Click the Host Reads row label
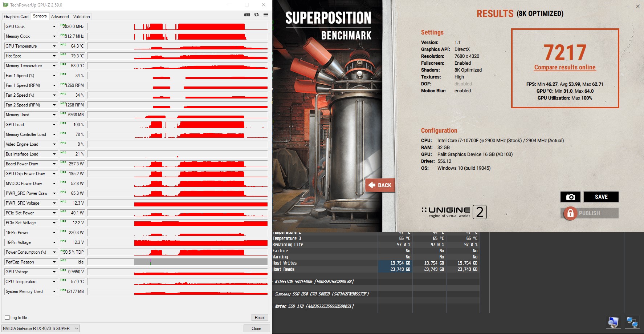The width and height of the screenshot is (644, 334). tap(284, 269)
